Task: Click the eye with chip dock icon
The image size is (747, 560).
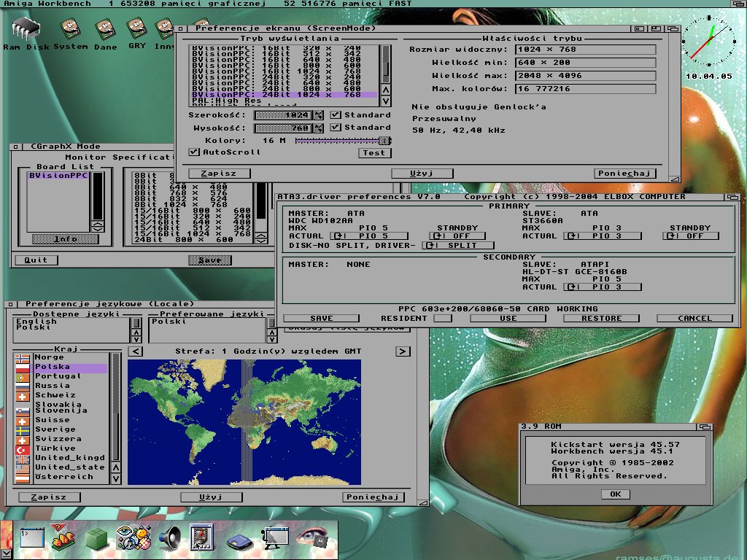Action: click(x=313, y=537)
